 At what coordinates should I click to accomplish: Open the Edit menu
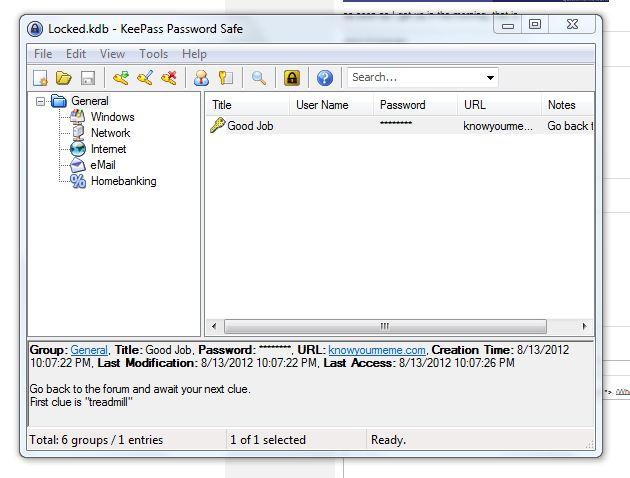coord(76,54)
